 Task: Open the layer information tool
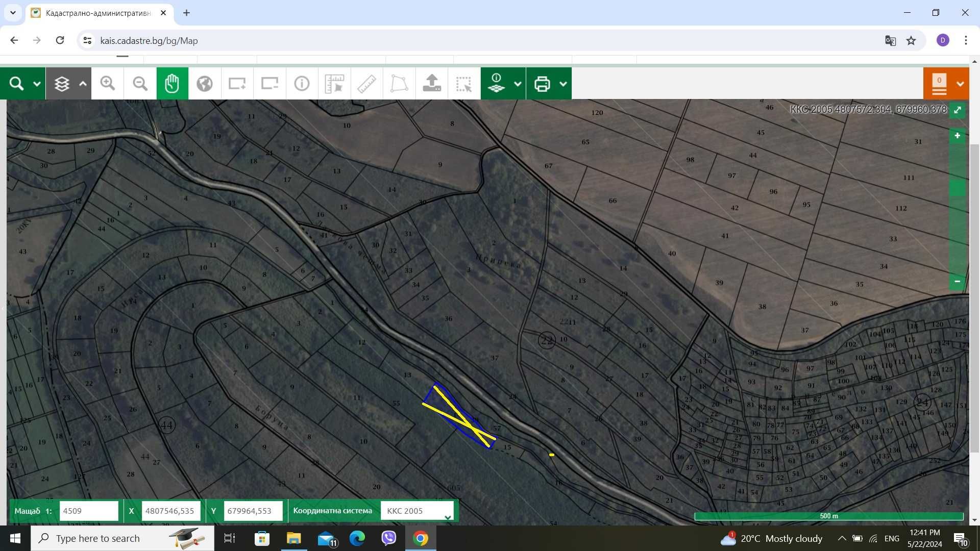coord(496,84)
